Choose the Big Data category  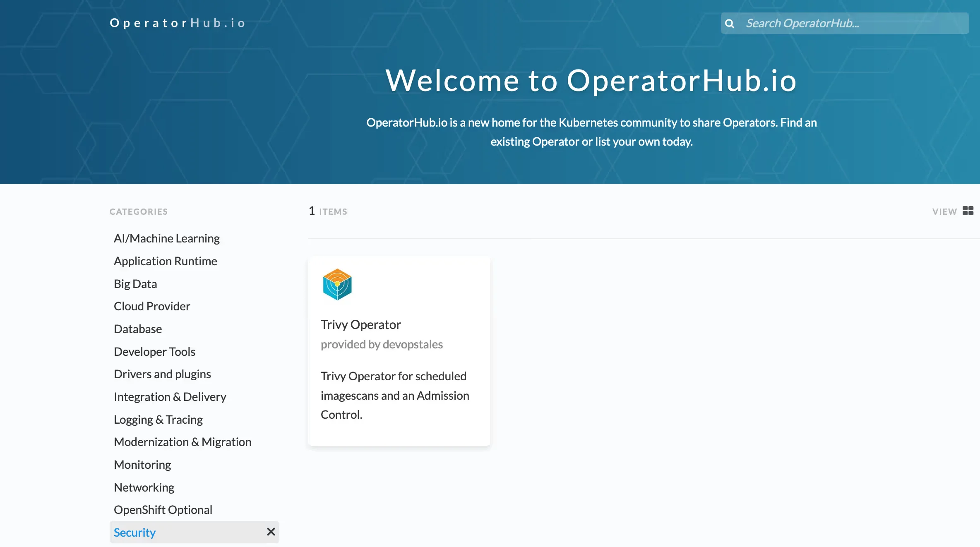click(135, 283)
